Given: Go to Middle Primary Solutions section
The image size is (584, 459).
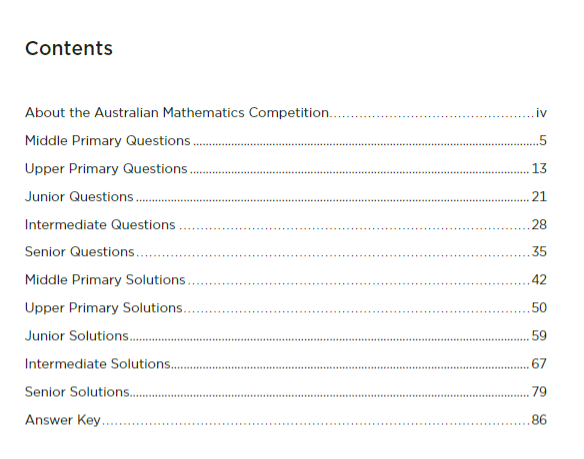Looking at the screenshot, I should [286, 279].
